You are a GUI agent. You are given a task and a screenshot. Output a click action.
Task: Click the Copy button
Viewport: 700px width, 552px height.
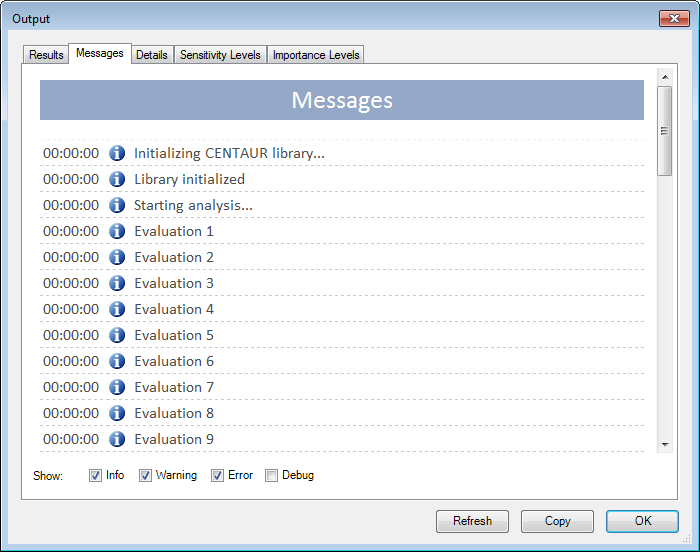coord(557,521)
